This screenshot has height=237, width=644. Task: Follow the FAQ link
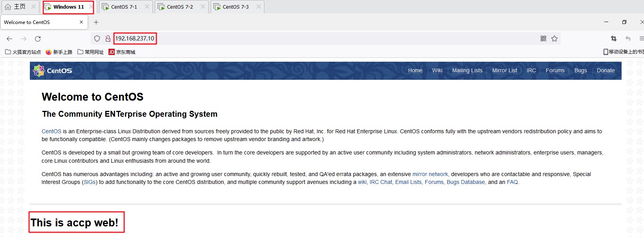point(512,182)
